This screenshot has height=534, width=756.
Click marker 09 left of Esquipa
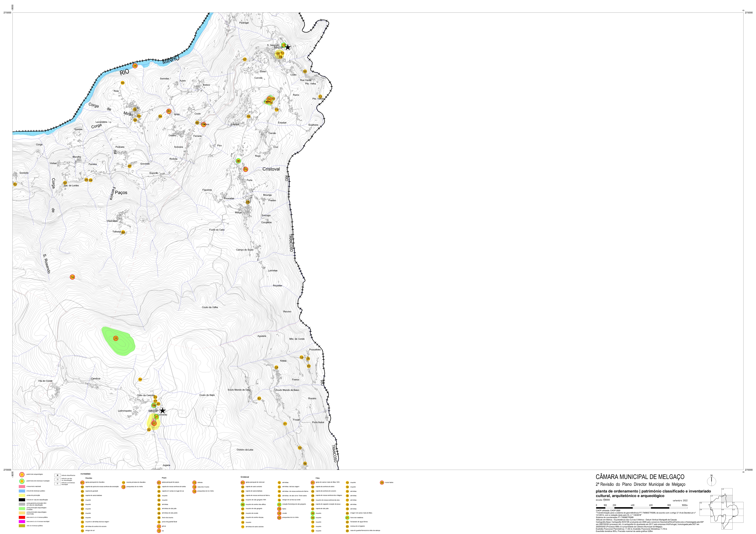(249, 117)
